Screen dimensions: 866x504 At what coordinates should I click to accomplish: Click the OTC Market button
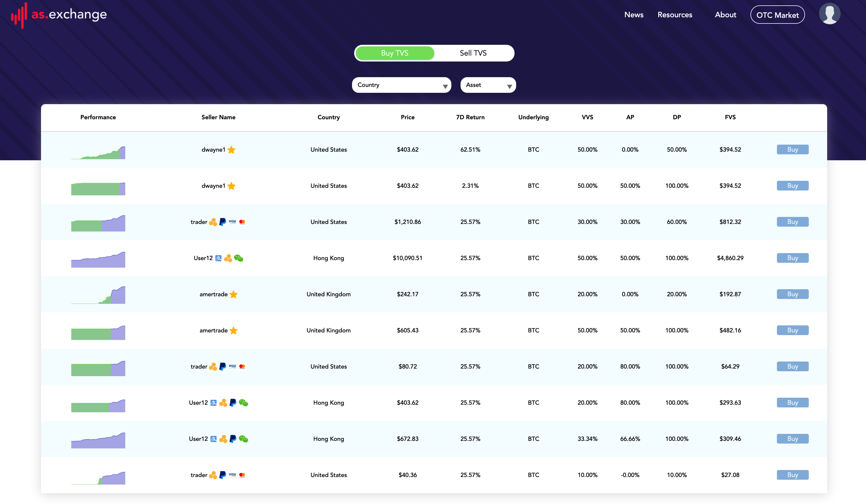pos(777,15)
